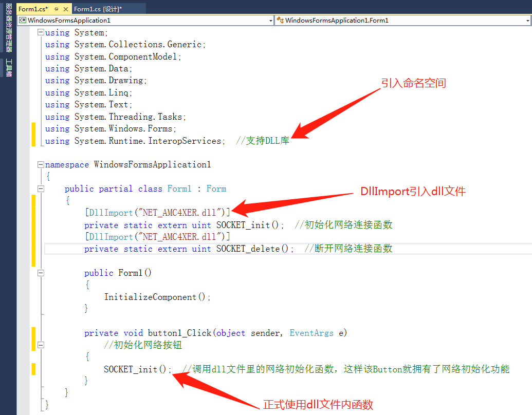
Task: Open the WindowsFormsApplication1 project dropdown
Action: [x=270, y=21]
